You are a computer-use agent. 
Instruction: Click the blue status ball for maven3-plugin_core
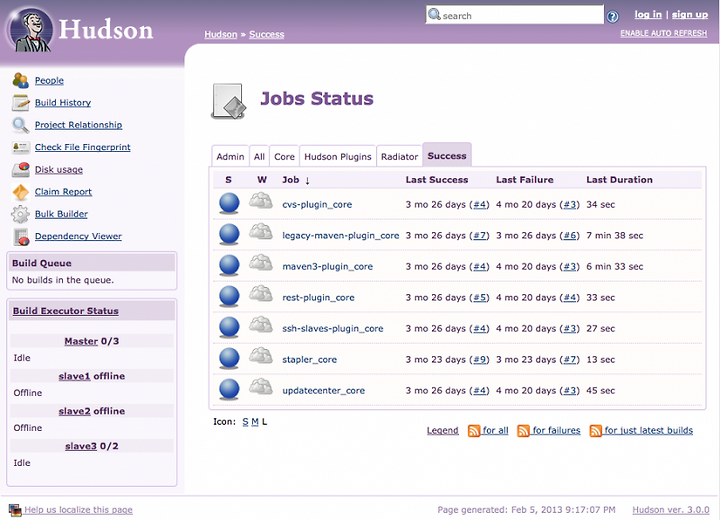(229, 265)
